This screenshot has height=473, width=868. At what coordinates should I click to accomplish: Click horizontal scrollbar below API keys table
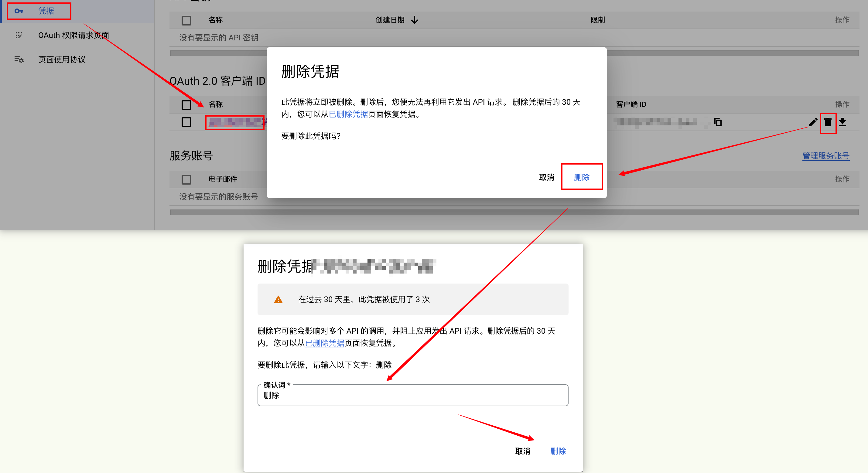click(x=514, y=53)
